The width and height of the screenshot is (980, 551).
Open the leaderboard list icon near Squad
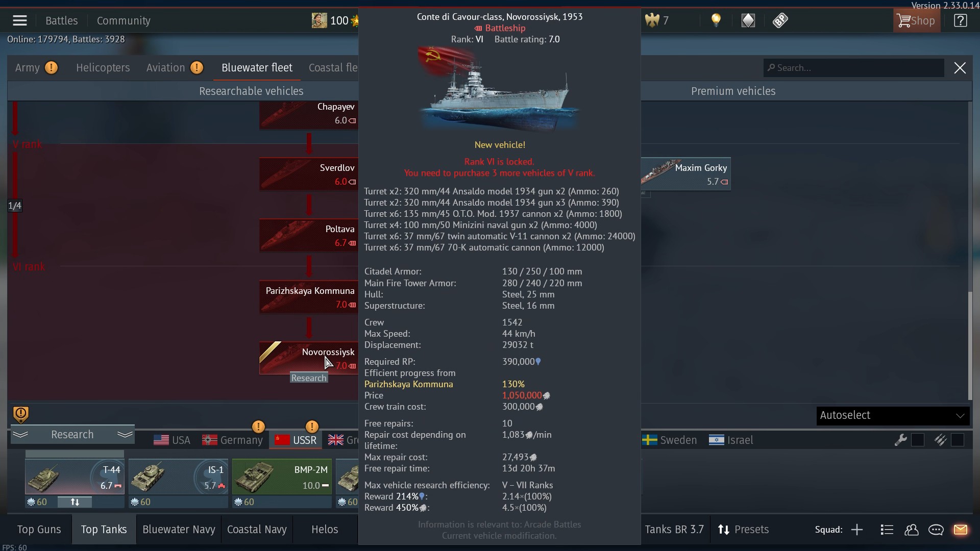pyautogui.click(x=887, y=530)
